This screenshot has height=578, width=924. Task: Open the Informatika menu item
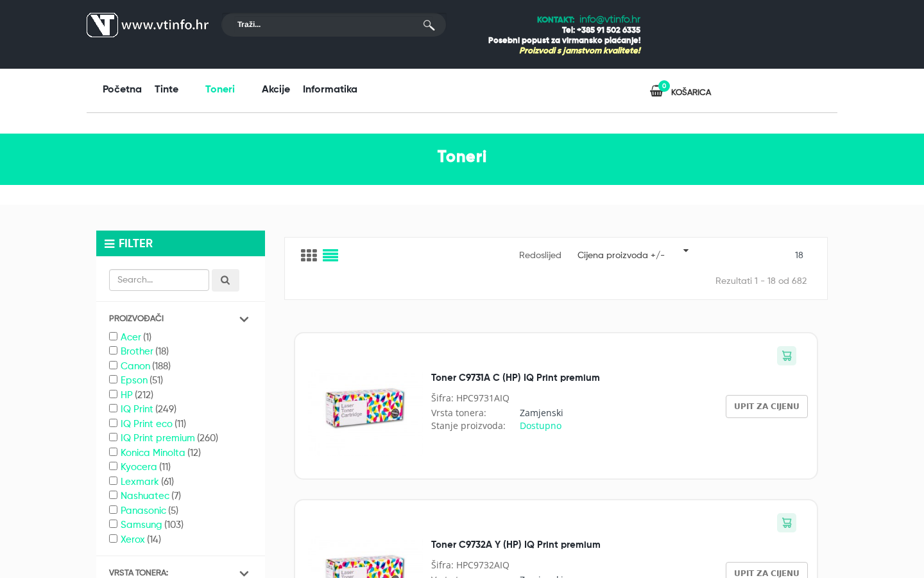[330, 89]
